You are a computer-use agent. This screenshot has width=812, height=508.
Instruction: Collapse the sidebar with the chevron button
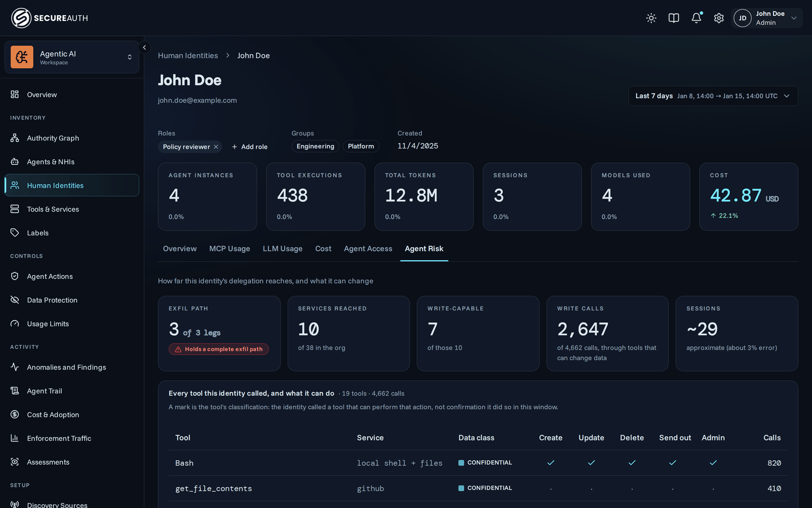click(144, 47)
